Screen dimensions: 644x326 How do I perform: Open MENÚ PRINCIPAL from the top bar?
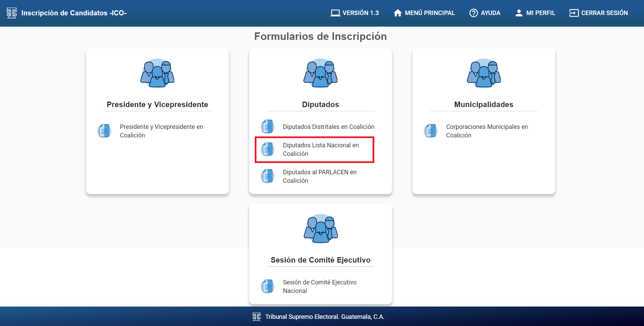(424, 13)
